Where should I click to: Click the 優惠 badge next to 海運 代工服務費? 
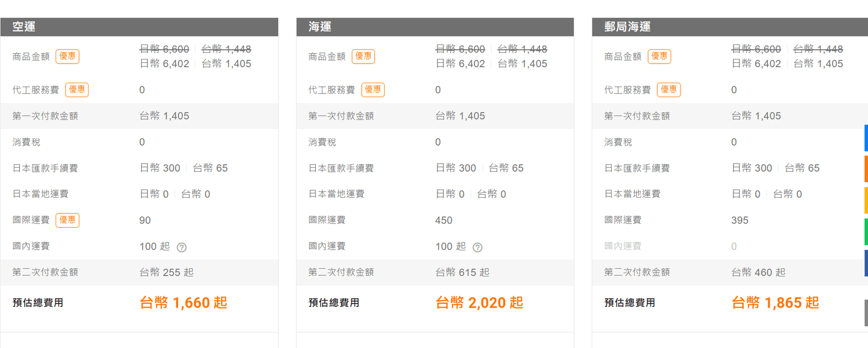pyautogui.click(x=373, y=90)
